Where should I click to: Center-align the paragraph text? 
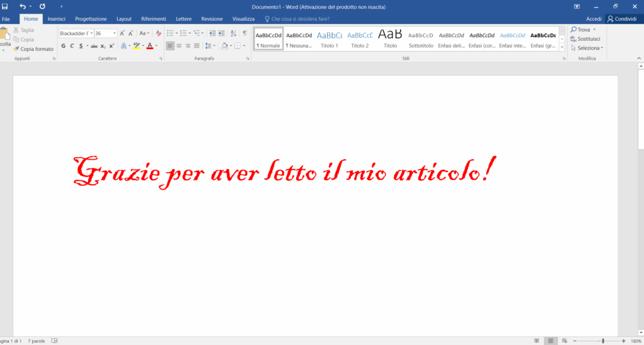pos(179,46)
